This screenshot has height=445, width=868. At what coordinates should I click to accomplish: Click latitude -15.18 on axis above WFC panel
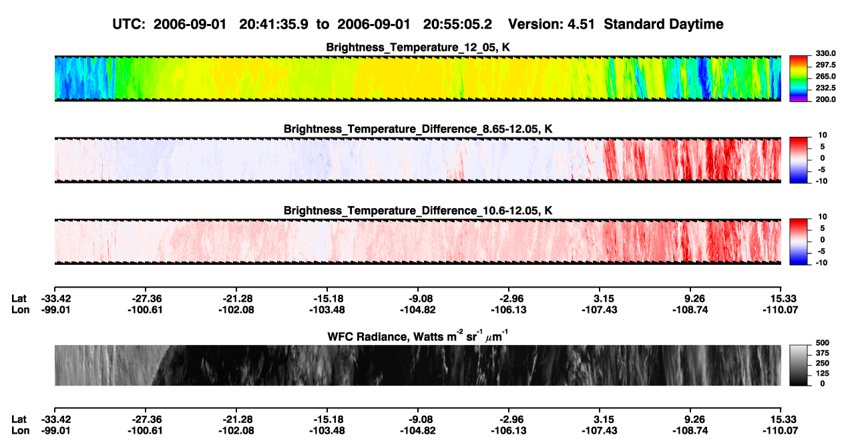[327, 298]
